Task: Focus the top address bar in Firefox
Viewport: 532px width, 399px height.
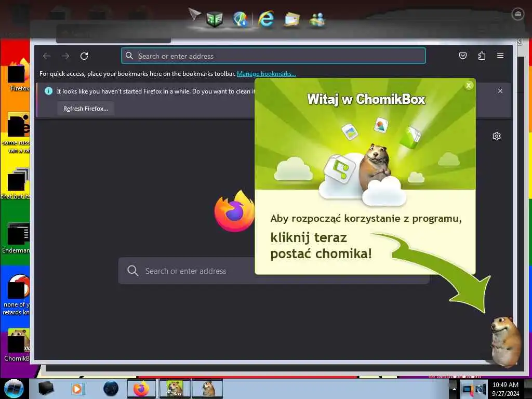Action: (273, 56)
